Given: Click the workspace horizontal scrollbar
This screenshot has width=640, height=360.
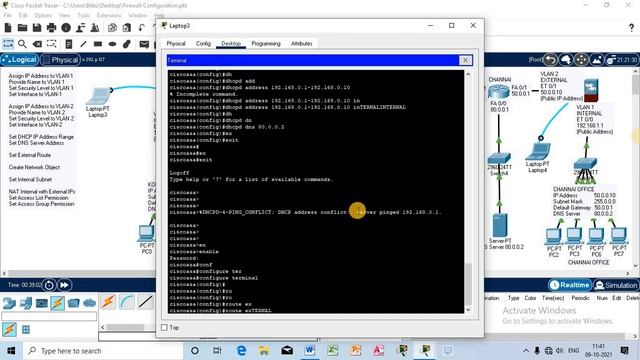Looking at the screenshot, I should (82, 273).
